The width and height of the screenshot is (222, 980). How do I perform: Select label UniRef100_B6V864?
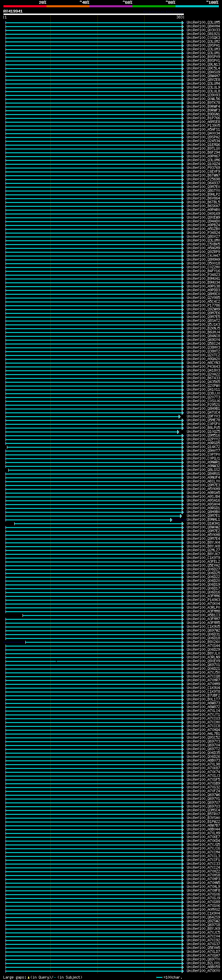203,199
